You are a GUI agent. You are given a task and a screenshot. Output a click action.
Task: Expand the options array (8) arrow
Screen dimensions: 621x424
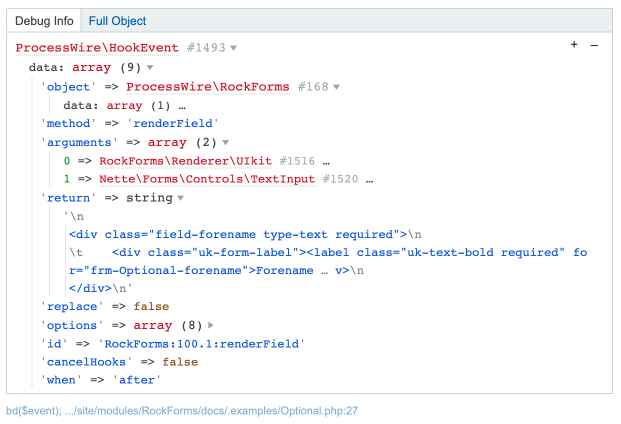pyautogui.click(x=211, y=326)
